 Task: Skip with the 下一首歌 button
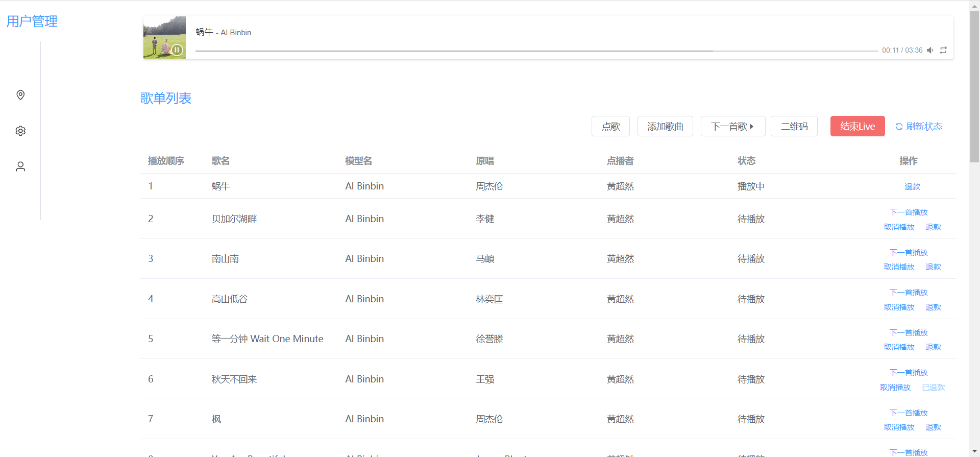732,126
